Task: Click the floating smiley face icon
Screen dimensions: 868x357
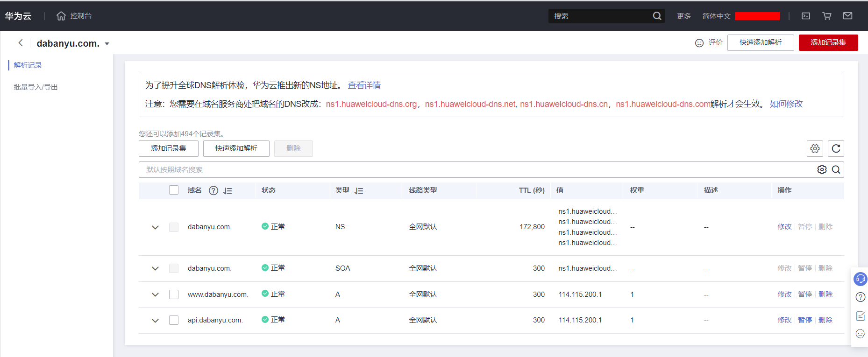Action: click(x=861, y=334)
